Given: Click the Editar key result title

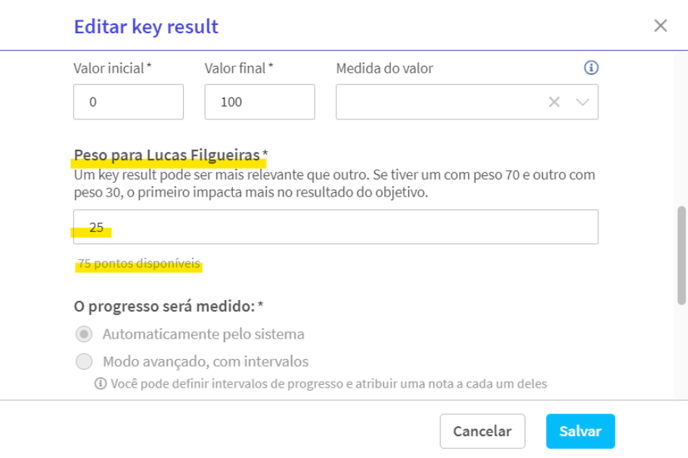Looking at the screenshot, I should click(146, 26).
